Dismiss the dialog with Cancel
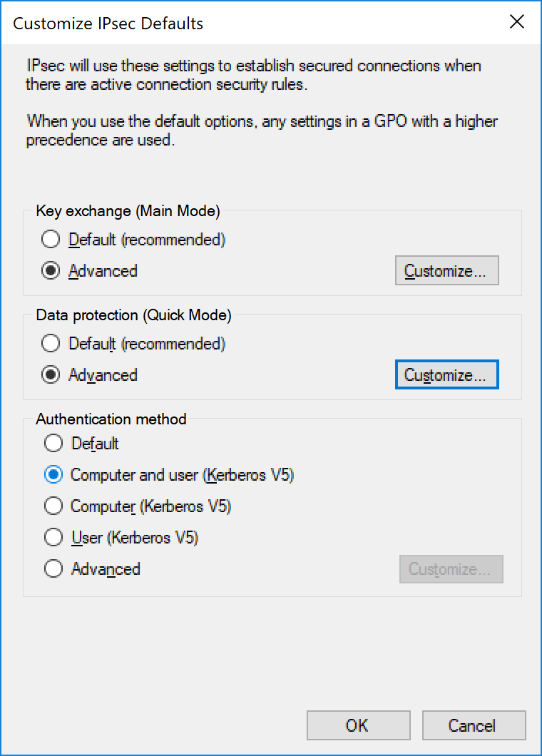This screenshot has width=542, height=756. pyautogui.click(x=474, y=725)
